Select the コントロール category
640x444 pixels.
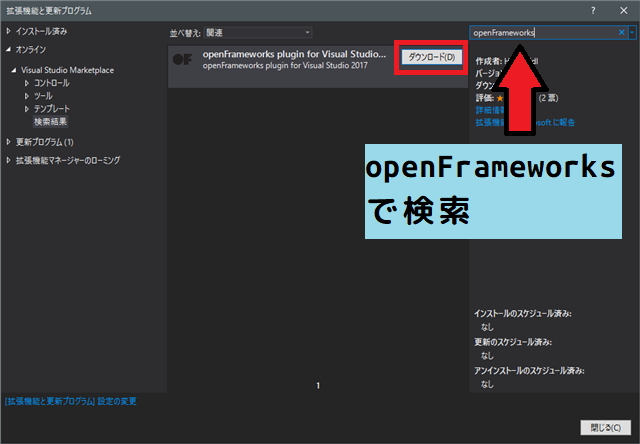click(x=52, y=83)
